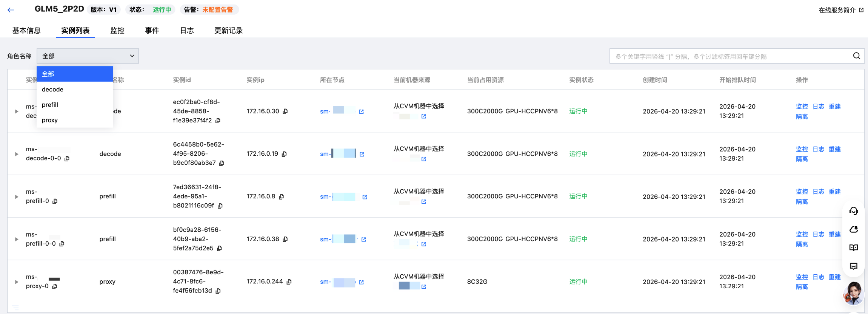
Task: Open the 更新记录 tab
Action: (x=228, y=31)
